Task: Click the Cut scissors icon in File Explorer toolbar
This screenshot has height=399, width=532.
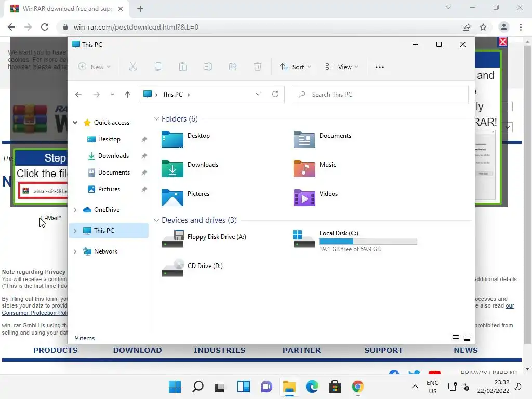Action: coord(133,67)
